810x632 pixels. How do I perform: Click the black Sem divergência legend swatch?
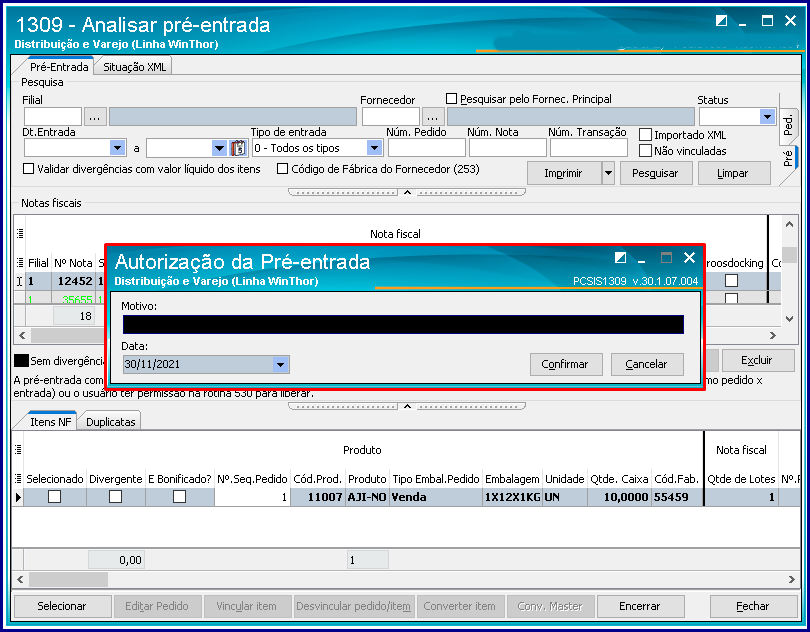(x=21, y=360)
